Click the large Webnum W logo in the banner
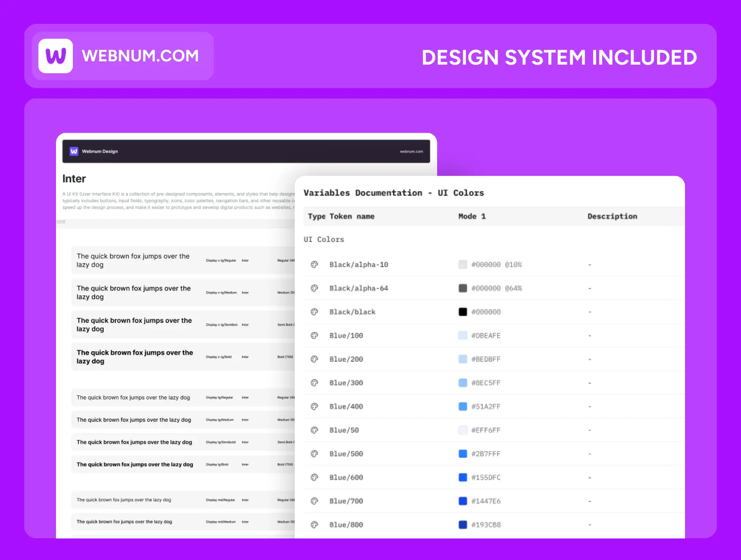The width and height of the screenshot is (741, 560). pyautogui.click(x=56, y=56)
